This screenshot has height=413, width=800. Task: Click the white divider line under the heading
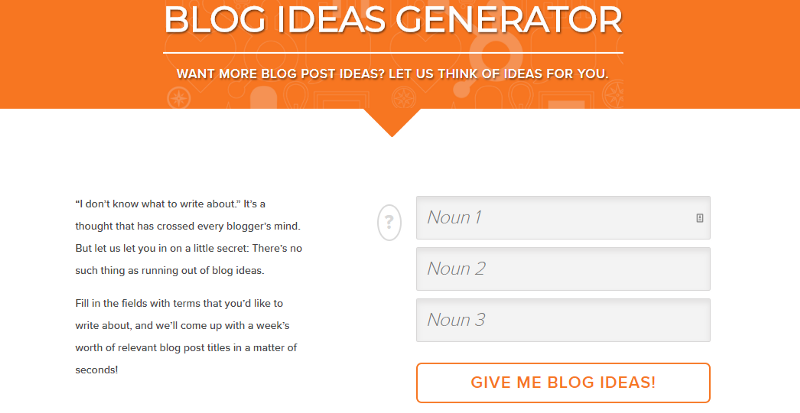pos(393,52)
